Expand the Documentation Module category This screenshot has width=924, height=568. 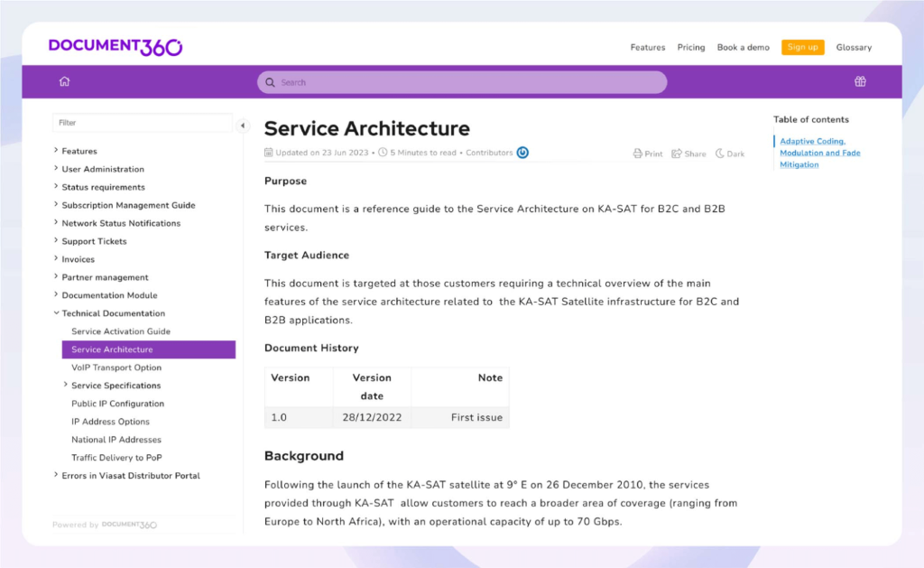pyautogui.click(x=56, y=295)
